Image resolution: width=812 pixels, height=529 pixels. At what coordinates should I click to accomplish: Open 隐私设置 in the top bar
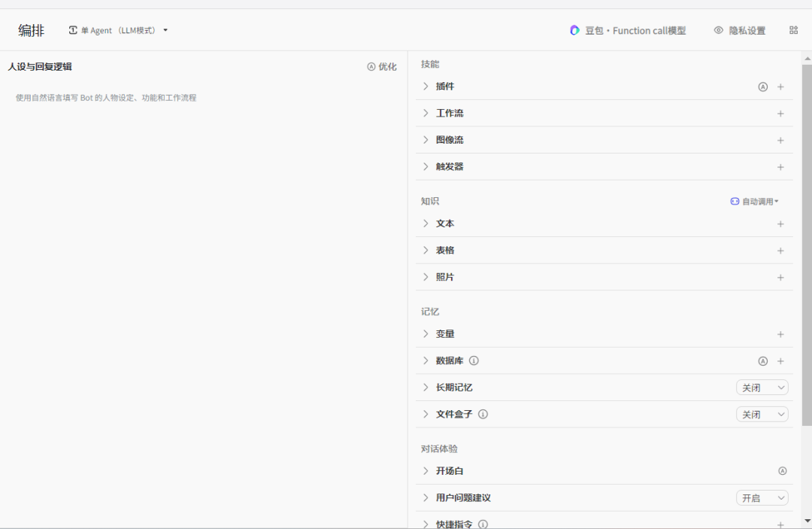(740, 30)
